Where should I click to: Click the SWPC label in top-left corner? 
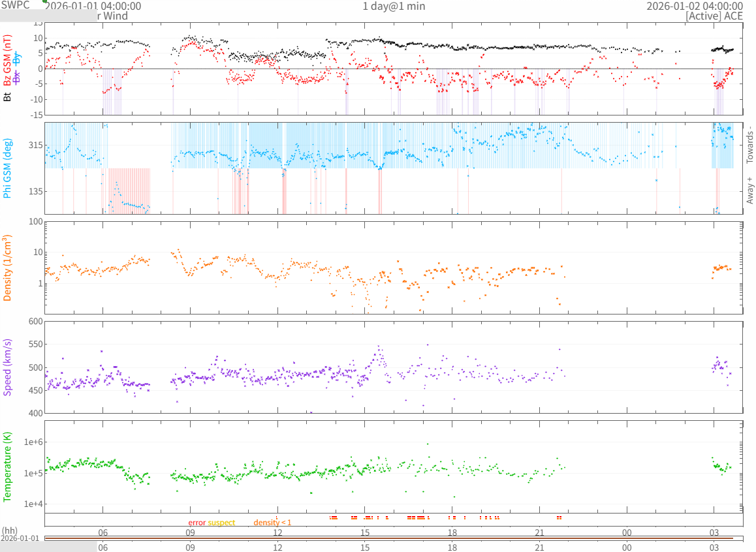coord(16,5)
